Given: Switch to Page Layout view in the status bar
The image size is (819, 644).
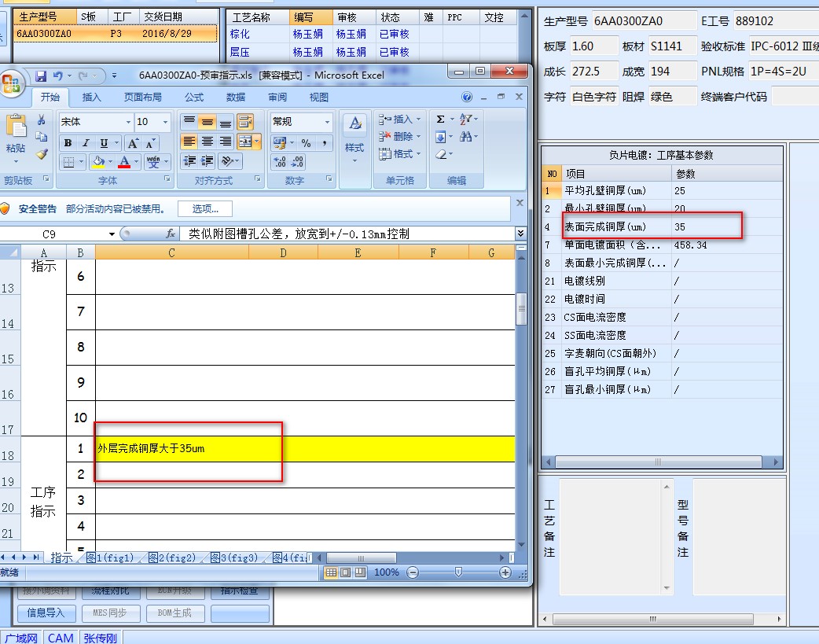Looking at the screenshot, I should 345,572.
